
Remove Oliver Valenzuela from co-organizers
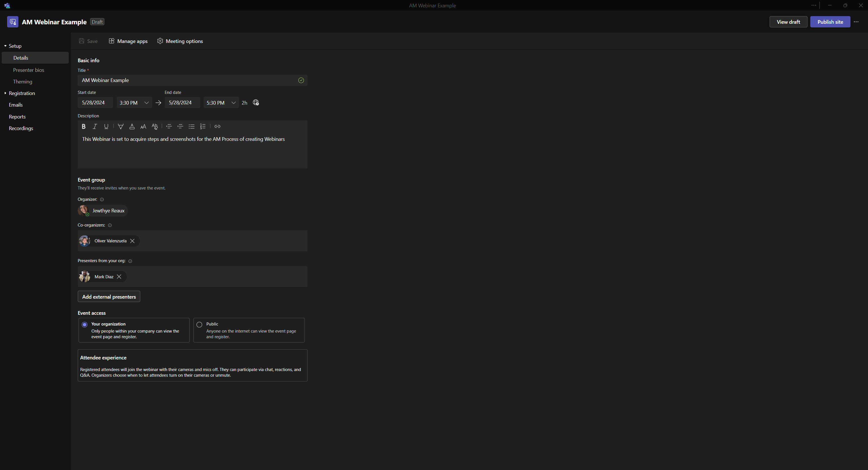(x=132, y=241)
